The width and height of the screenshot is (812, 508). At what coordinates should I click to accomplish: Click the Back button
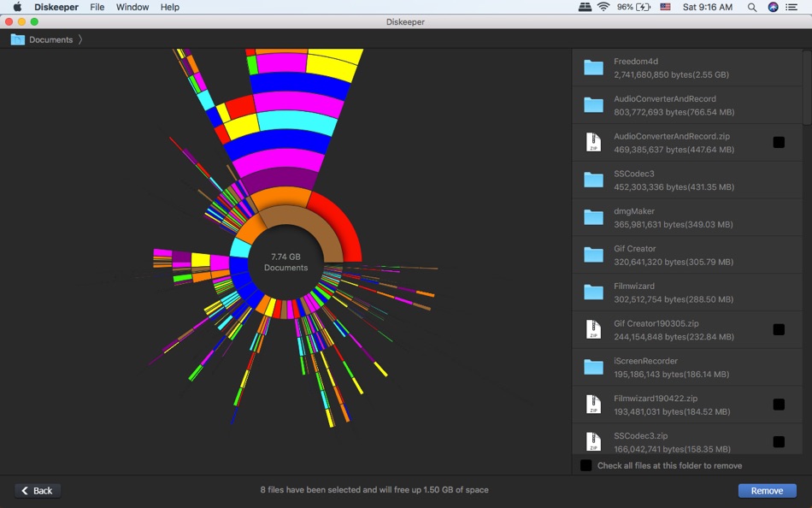38,490
